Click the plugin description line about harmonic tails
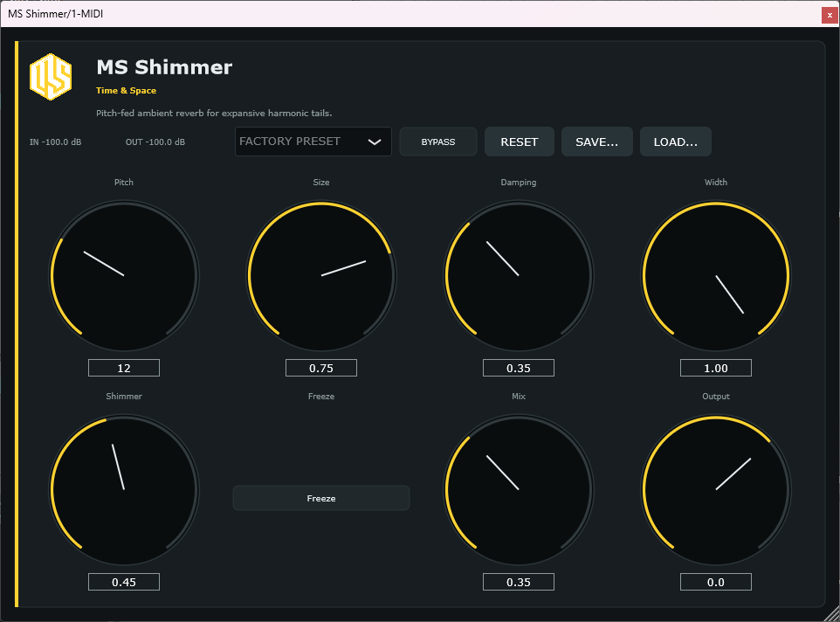This screenshot has height=622, width=840. pyautogui.click(x=214, y=113)
